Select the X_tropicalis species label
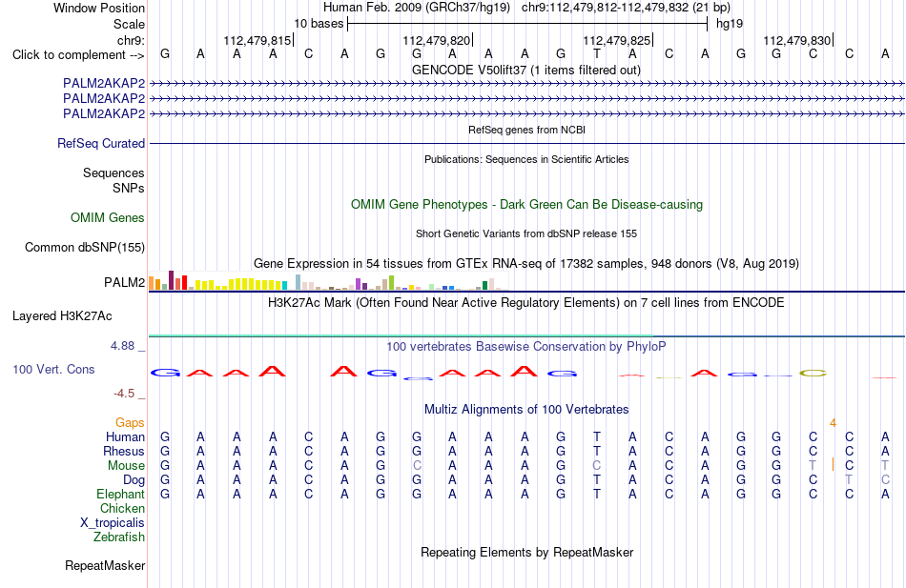This screenshot has height=588, width=906. coord(113,523)
